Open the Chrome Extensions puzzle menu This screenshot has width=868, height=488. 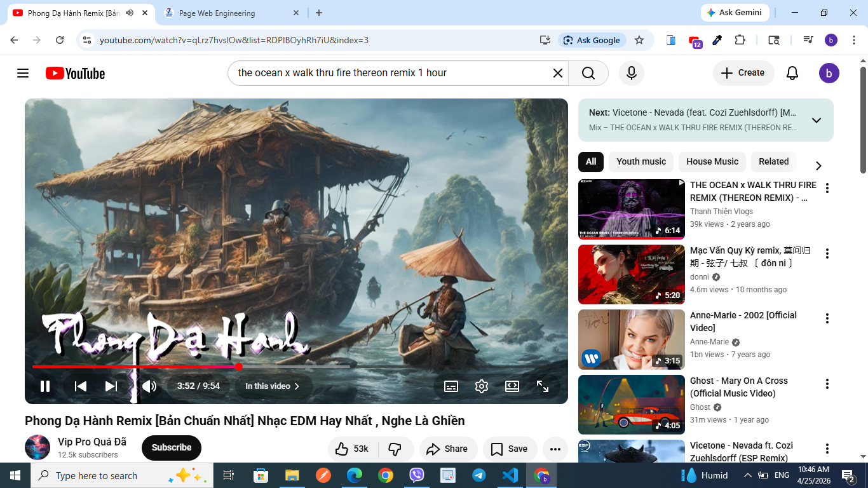coord(740,40)
